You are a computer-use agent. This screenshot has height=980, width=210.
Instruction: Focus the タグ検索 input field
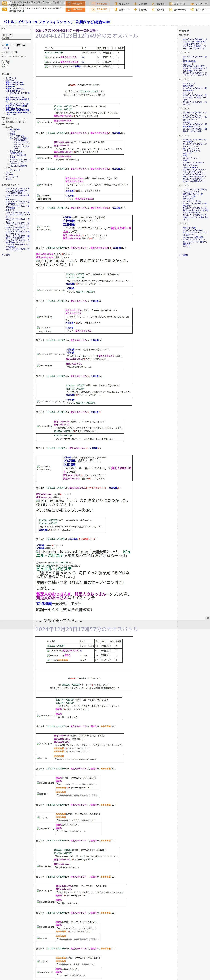coord(16,41)
